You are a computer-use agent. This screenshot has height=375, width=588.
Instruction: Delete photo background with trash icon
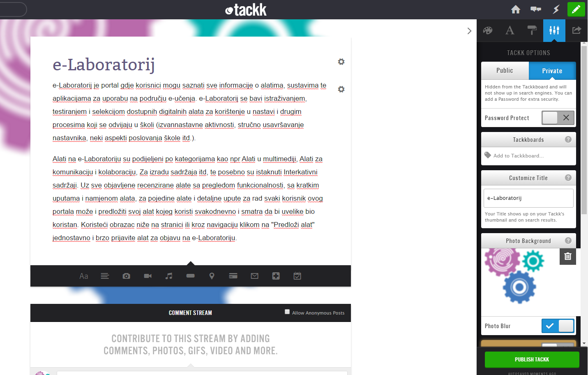point(567,256)
